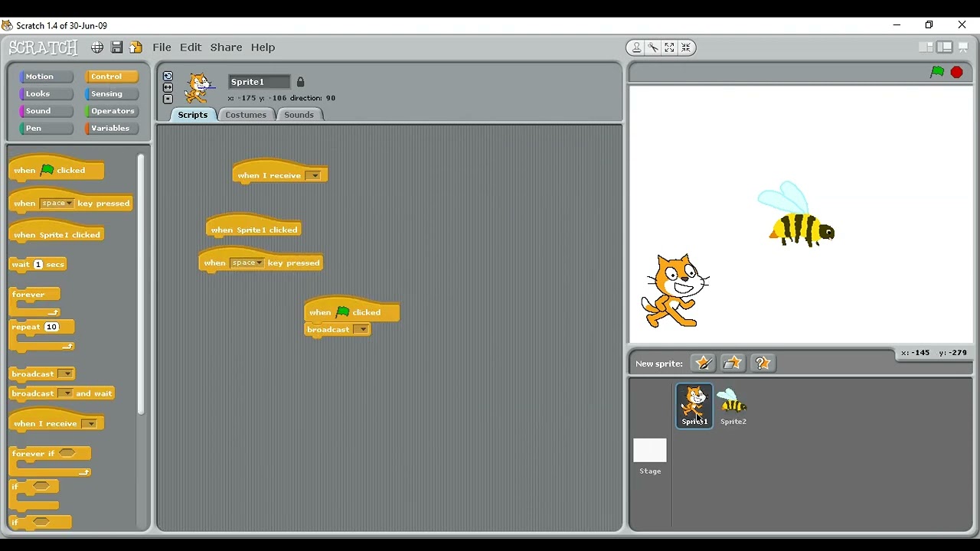Show the Sound block category
The height and width of the screenshot is (551, 980).
tap(47, 111)
